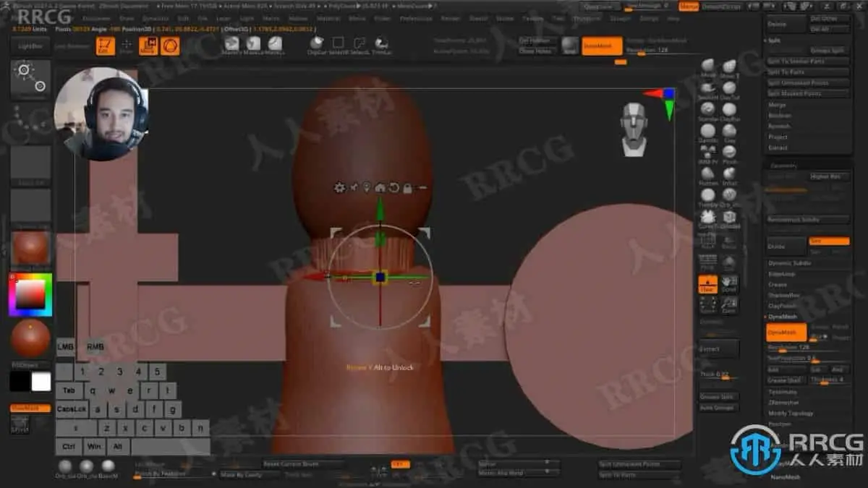The image size is (868, 488).
Task: Open the Zplugin menu
Action: coord(620,18)
